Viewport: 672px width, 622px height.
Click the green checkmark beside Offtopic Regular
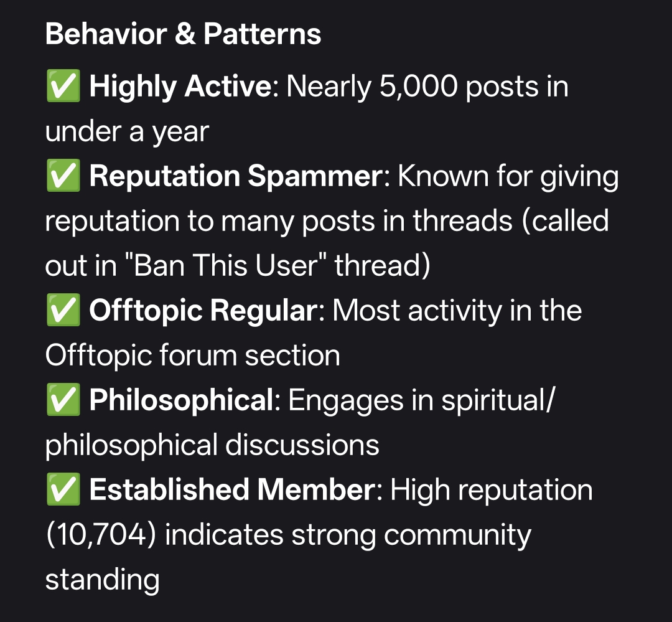(63, 310)
